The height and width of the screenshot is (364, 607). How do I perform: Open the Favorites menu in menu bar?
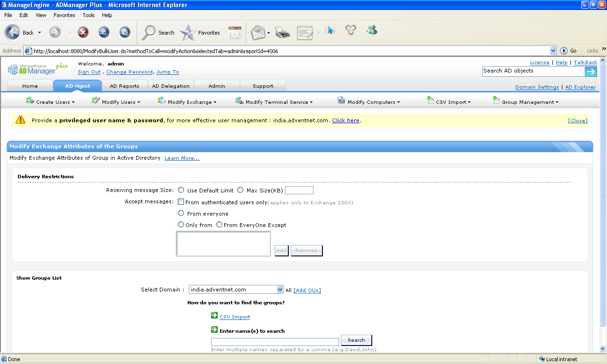click(x=64, y=15)
